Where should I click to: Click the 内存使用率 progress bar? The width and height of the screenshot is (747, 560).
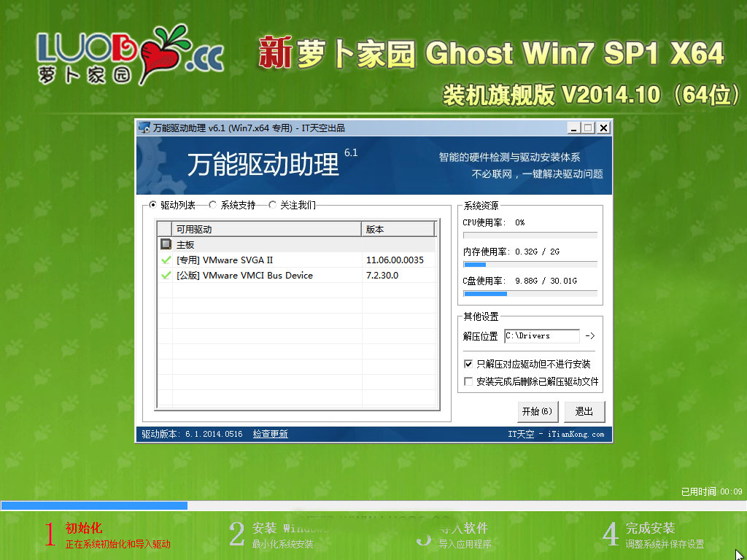[x=530, y=264]
